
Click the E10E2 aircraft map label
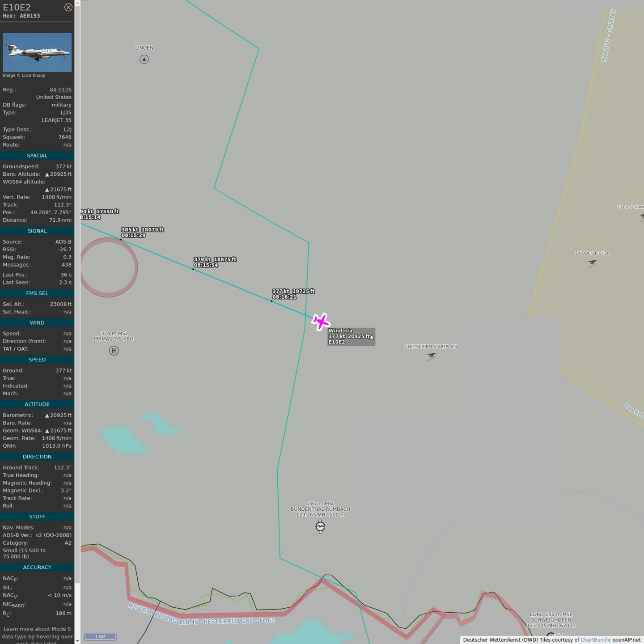351,336
